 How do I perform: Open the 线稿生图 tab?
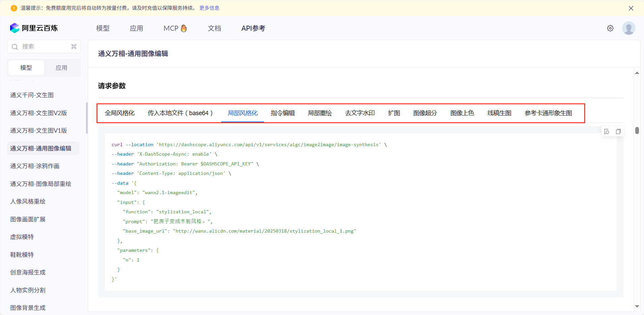coord(499,113)
